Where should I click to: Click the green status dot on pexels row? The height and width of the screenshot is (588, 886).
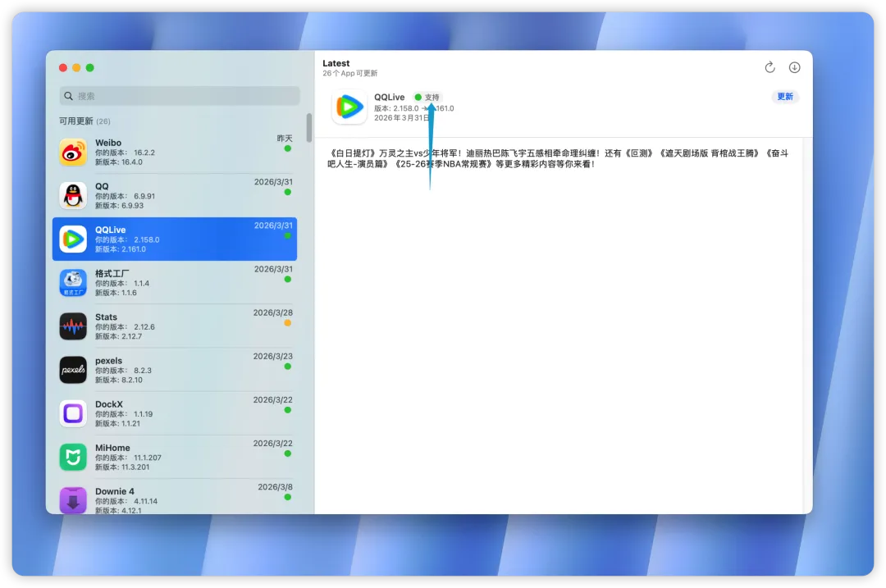click(288, 367)
